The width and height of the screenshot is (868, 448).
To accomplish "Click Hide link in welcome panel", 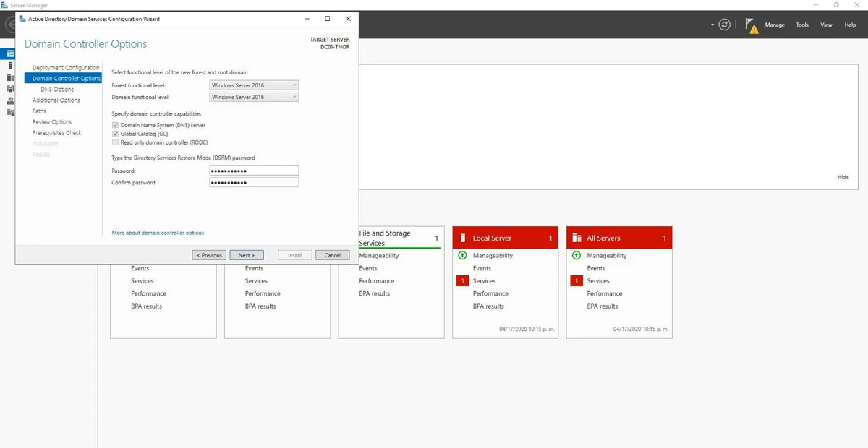I will [x=843, y=177].
